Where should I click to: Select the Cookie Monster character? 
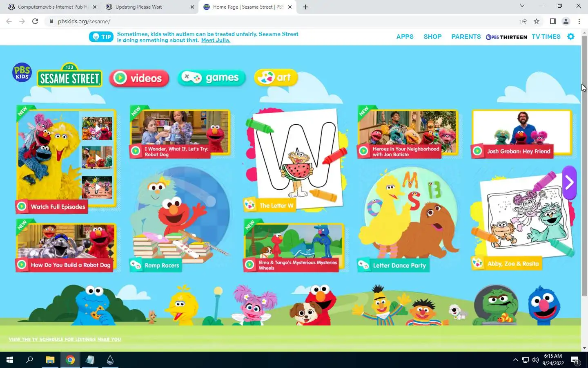point(95,306)
